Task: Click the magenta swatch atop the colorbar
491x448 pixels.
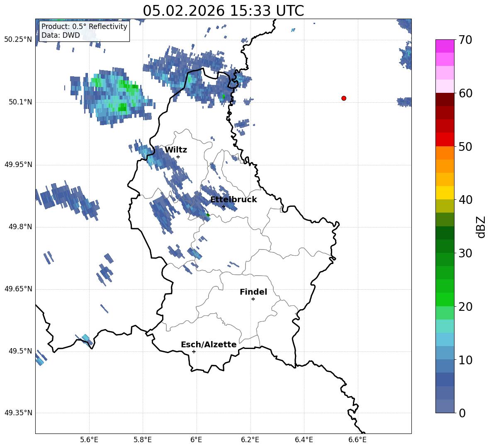Action: click(445, 46)
